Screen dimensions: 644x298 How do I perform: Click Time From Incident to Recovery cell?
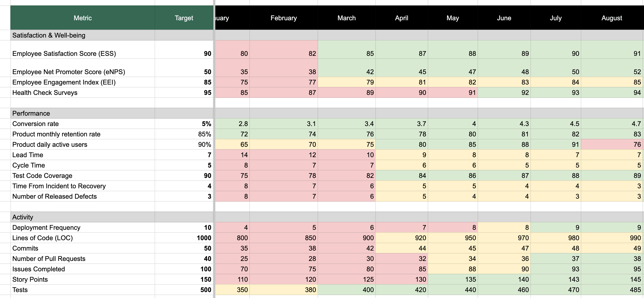[x=82, y=186]
